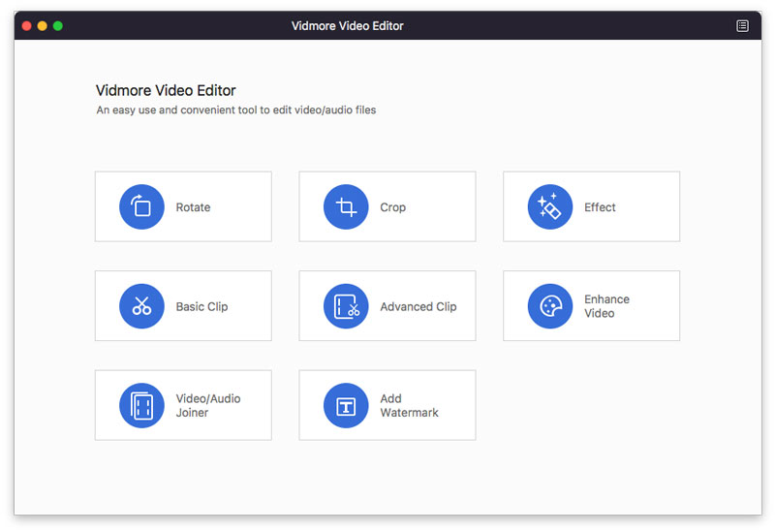Click the red close window button

(x=27, y=26)
